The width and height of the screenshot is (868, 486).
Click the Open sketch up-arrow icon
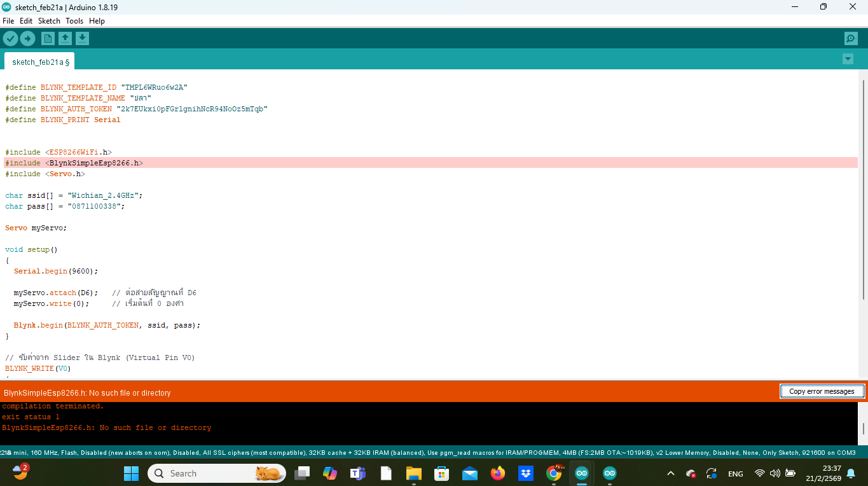point(65,39)
